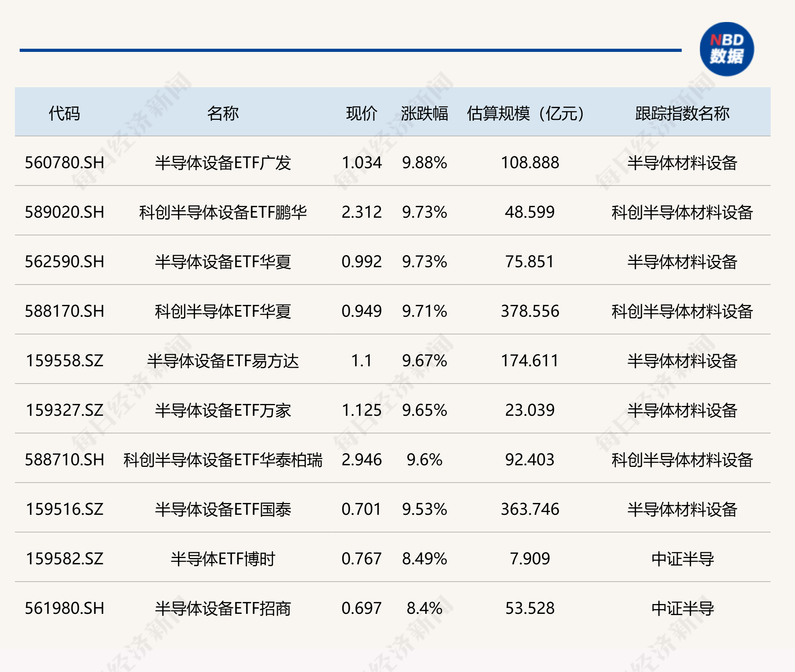Select fund code 561980.SH
Image resolution: width=795 pixels, height=672 pixels.
(64, 608)
